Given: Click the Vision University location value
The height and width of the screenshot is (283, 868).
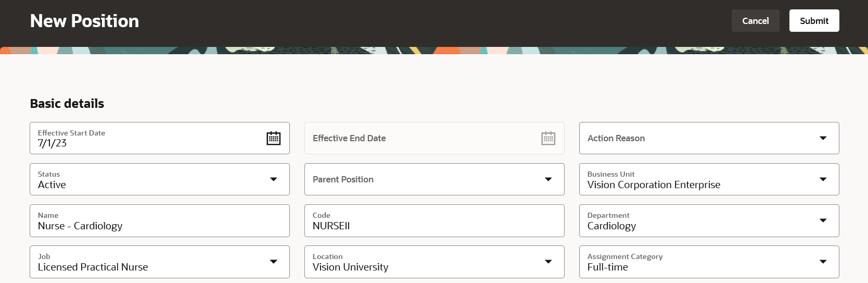Looking at the screenshot, I should [x=350, y=267].
